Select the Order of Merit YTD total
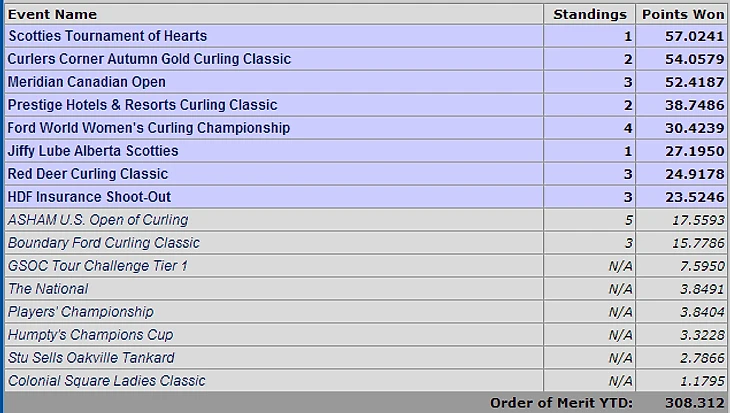 coord(695,403)
